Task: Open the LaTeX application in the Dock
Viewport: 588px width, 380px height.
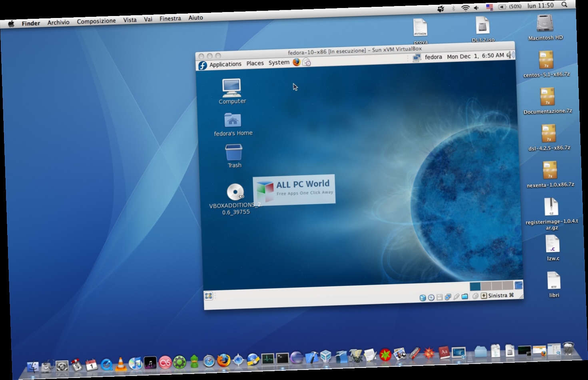Action: point(355,355)
